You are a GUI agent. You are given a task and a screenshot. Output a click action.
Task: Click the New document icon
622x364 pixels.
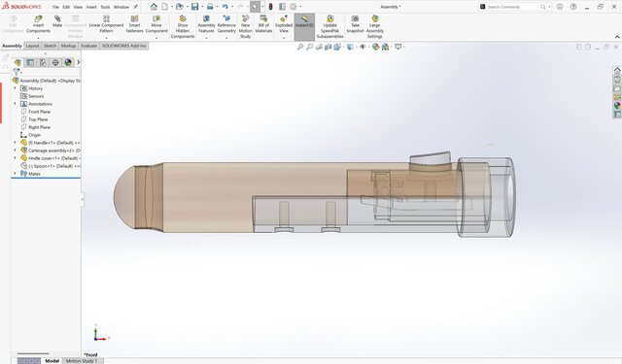[164, 7]
